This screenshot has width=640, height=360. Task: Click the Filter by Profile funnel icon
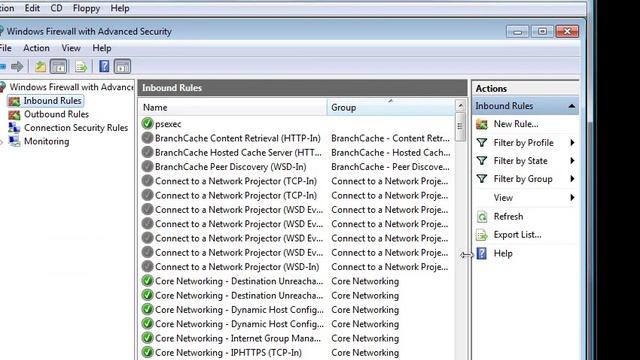pos(482,142)
